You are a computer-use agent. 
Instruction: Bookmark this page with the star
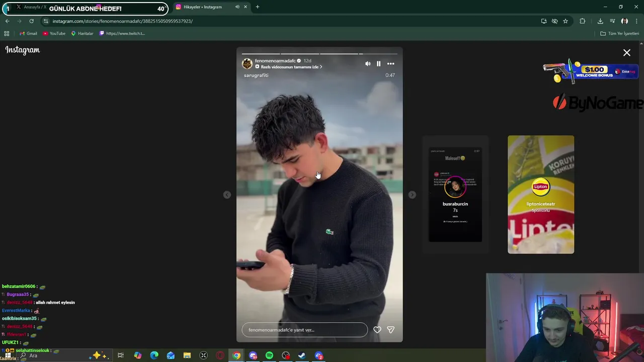(566, 21)
